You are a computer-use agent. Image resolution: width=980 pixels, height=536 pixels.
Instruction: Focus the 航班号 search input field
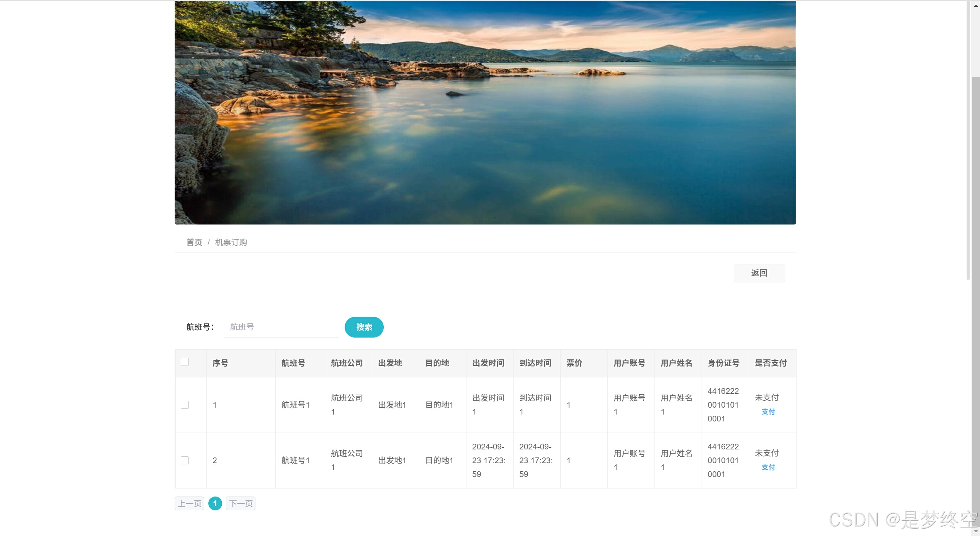click(x=281, y=327)
